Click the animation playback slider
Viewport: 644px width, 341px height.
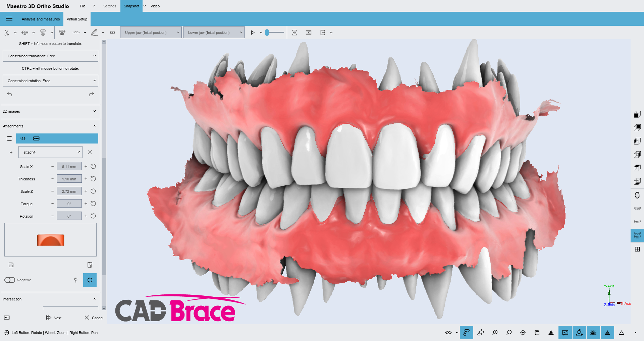[274, 33]
